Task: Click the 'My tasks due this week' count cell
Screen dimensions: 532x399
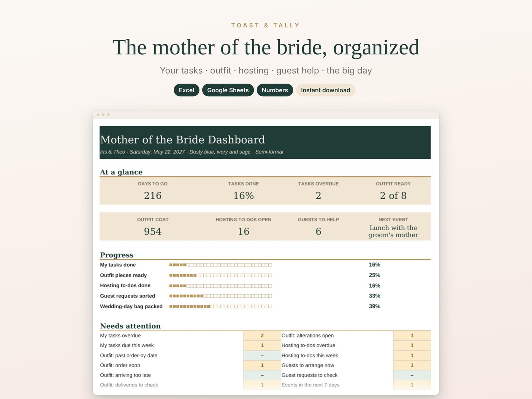Action: [x=262, y=345]
